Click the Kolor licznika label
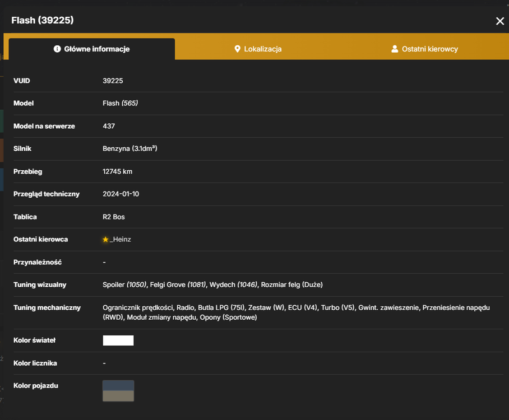The height and width of the screenshot is (420, 509). [x=35, y=363]
